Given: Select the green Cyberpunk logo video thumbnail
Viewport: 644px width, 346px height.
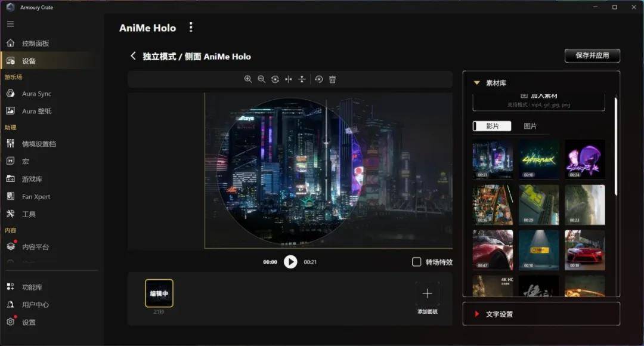Looking at the screenshot, I should coord(539,159).
